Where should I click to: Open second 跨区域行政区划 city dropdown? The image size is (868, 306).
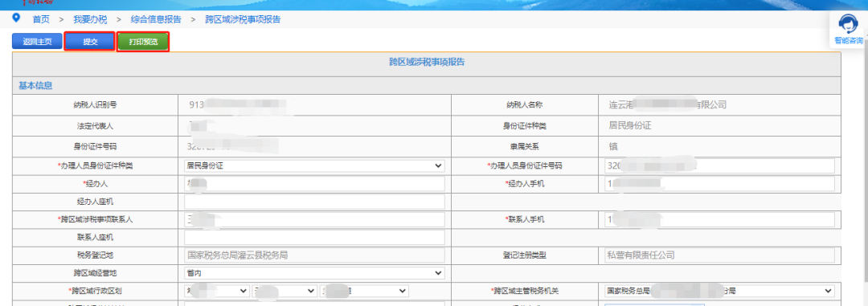[x=284, y=291]
